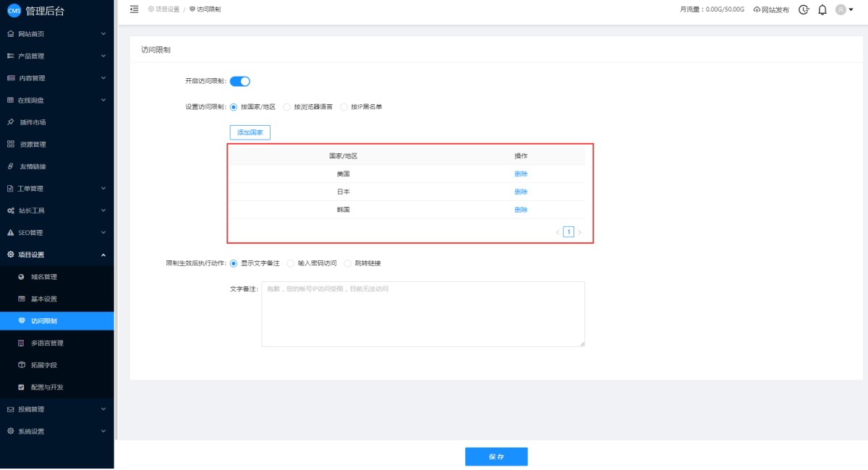The image size is (868, 470).
Task: Expand the 产品管理 sidebar menu
Action: pos(56,56)
